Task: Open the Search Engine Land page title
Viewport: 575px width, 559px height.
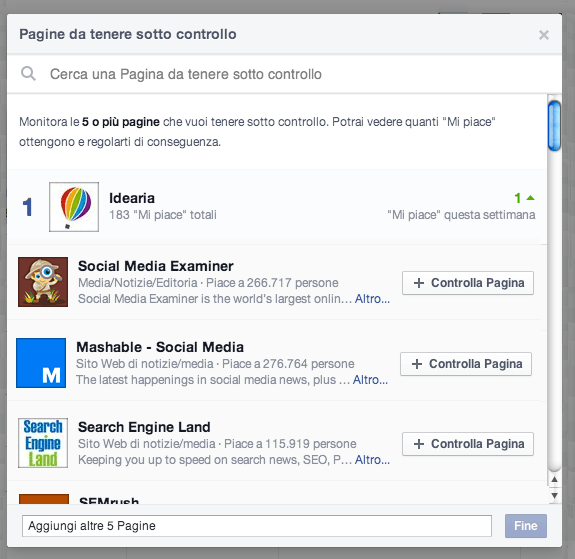Action: click(144, 427)
